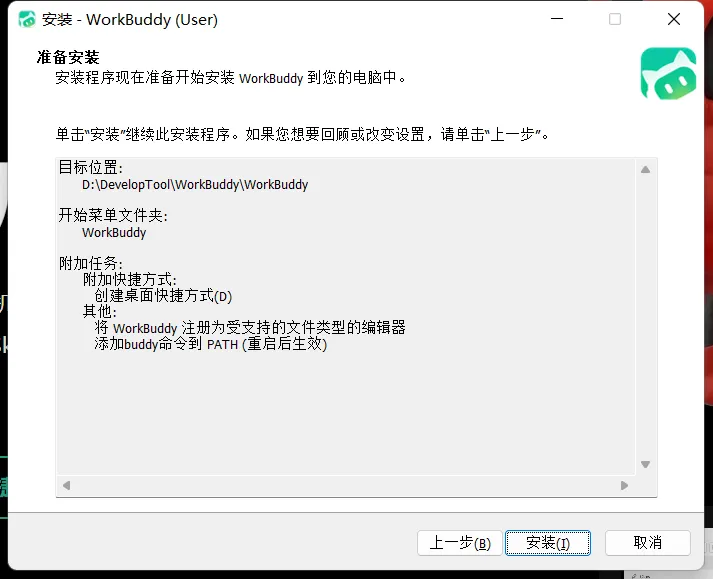The image size is (713, 579).
Task: Click the 安装(I) install button
Action: [x=547, y=543]
